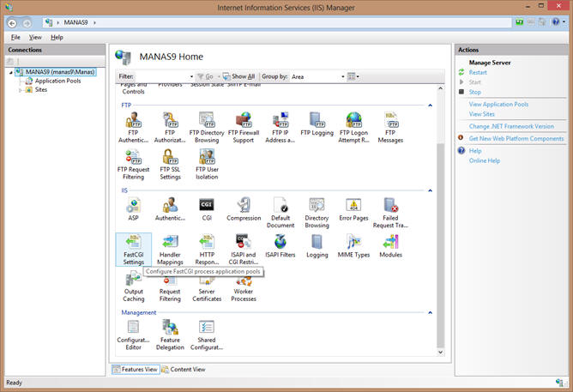Image resolution: width=573 pixels, height=392 pixels.
Task: Open Compression feature
Action: [x=244, y=209]
